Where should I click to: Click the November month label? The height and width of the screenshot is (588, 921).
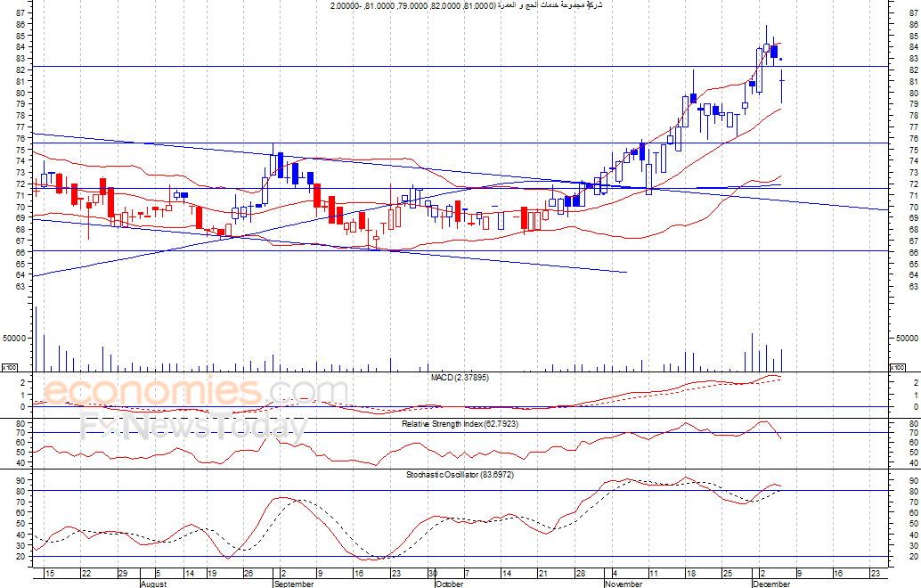[x=624, y=584]
